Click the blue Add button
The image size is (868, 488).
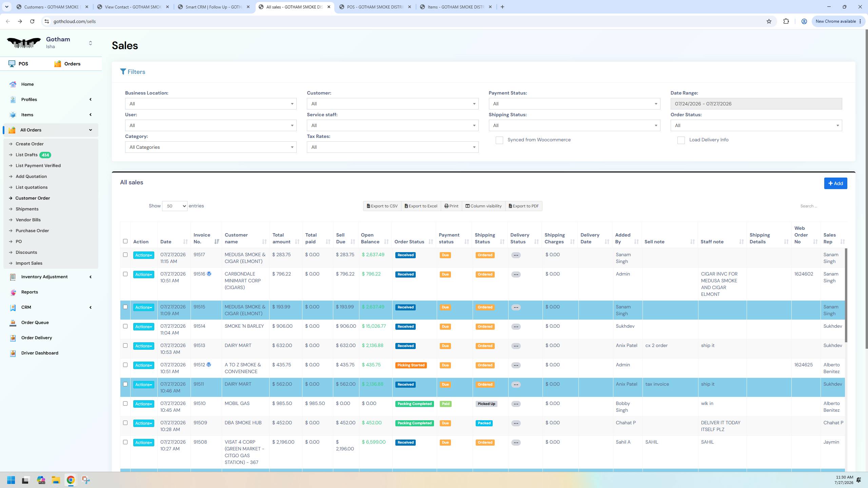(835, 183)
